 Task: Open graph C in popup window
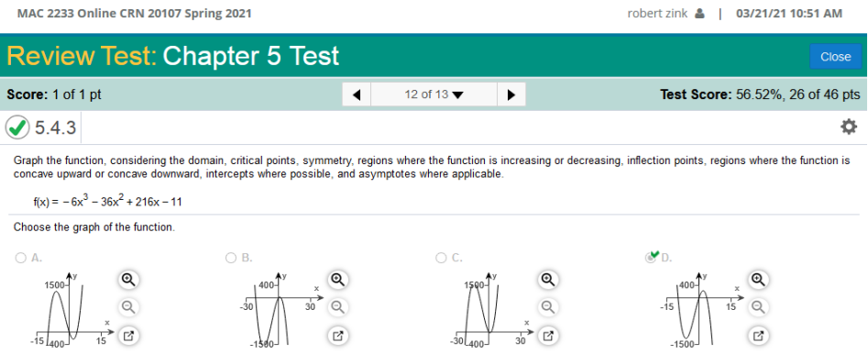547,335
